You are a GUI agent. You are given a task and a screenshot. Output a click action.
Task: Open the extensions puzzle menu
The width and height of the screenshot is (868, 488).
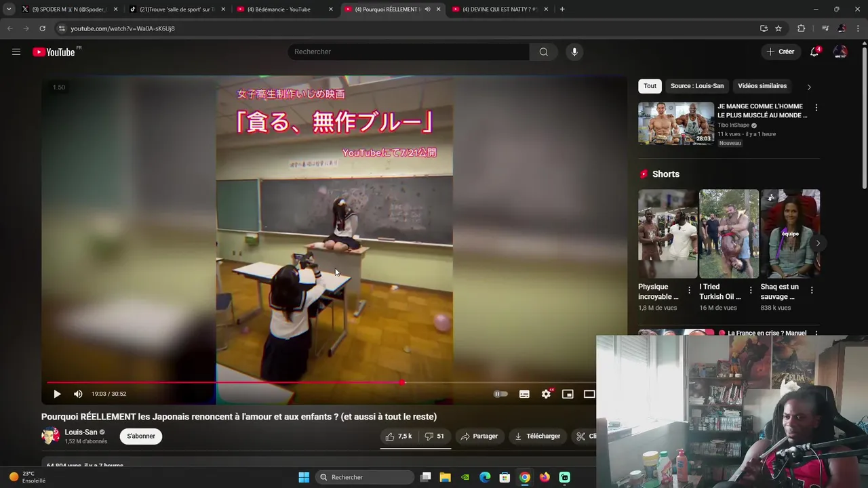click(802, 28)
